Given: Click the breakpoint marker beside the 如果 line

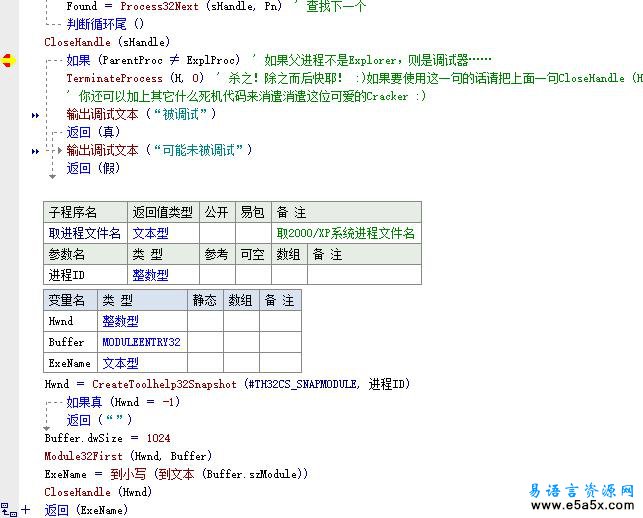Looking at the screenshot, I should coord(9,61).
